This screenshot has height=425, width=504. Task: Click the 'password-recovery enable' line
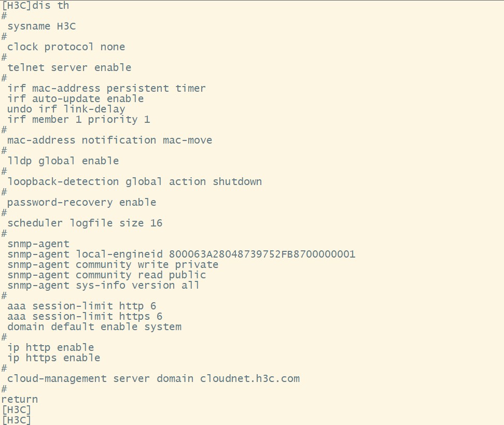[81, 202]
